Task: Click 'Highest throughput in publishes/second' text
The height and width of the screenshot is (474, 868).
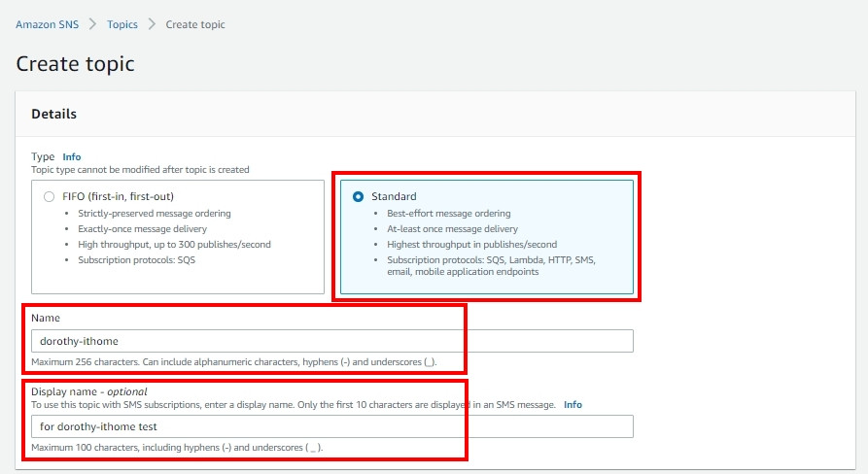Action: click(x=472, y=245)
